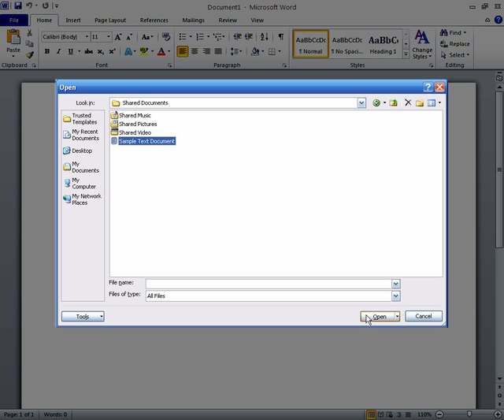Click the Delete X icon in Open dialog
Image resolution: width=504 pixels, height=420 pixels.
pyautogui.click(x=408, y=102)
